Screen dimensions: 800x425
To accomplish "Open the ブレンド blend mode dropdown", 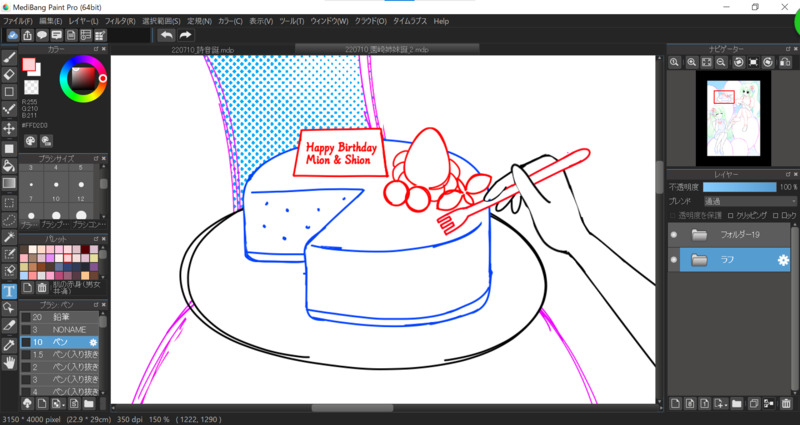I will pyautogui.click(x=749, y=202).
